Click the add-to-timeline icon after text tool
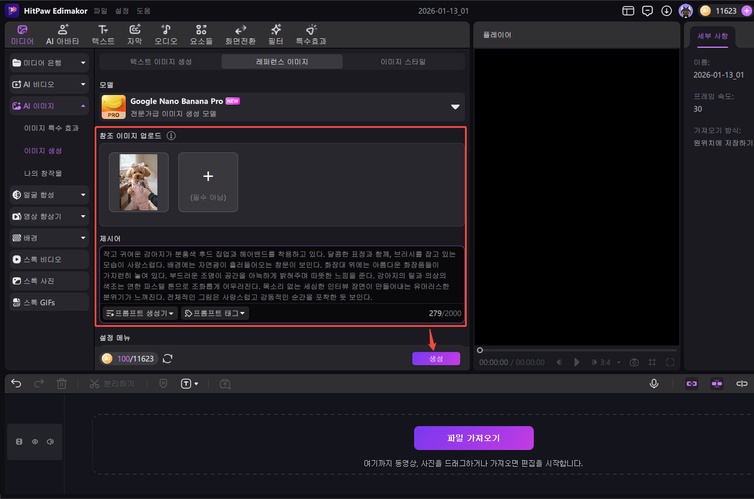 225,384
